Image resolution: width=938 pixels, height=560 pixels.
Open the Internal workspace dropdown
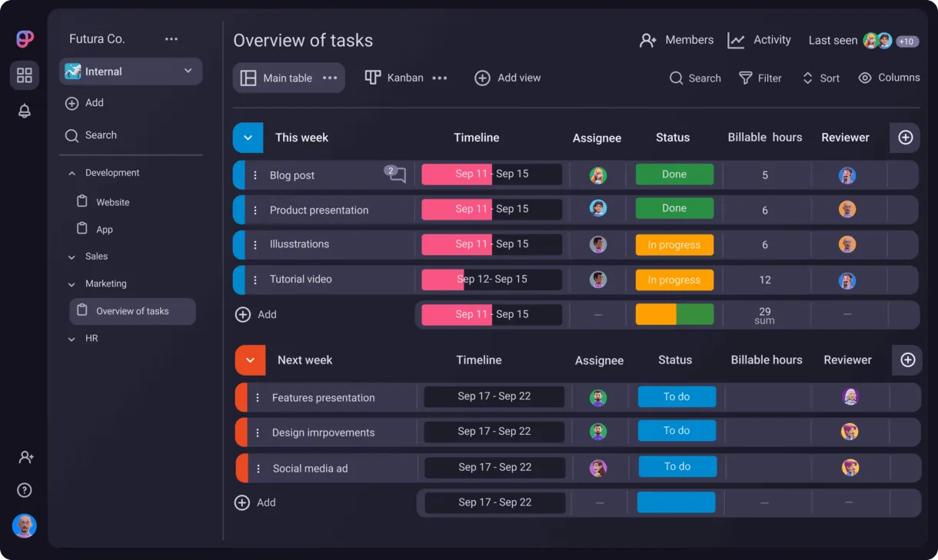pyautogui.click(x=131, y=71)
